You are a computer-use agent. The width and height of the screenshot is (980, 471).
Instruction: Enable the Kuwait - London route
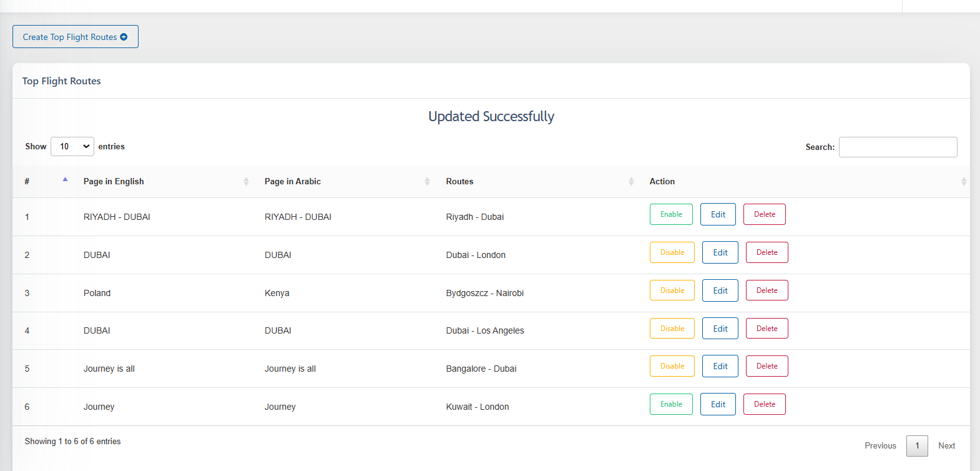tap(671, 404)
